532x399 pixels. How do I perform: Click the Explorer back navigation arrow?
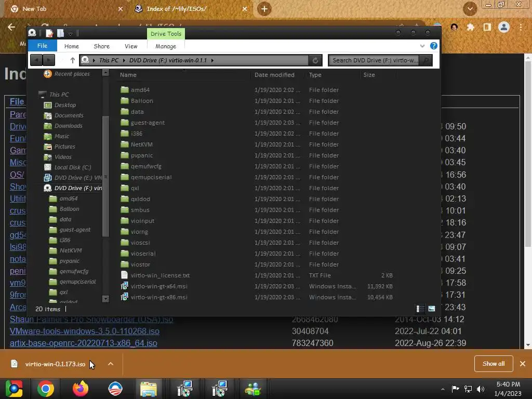point(36,60)
